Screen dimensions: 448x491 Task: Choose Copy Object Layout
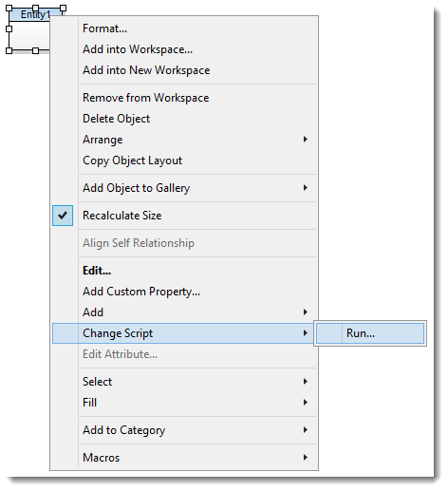[184, 161]
